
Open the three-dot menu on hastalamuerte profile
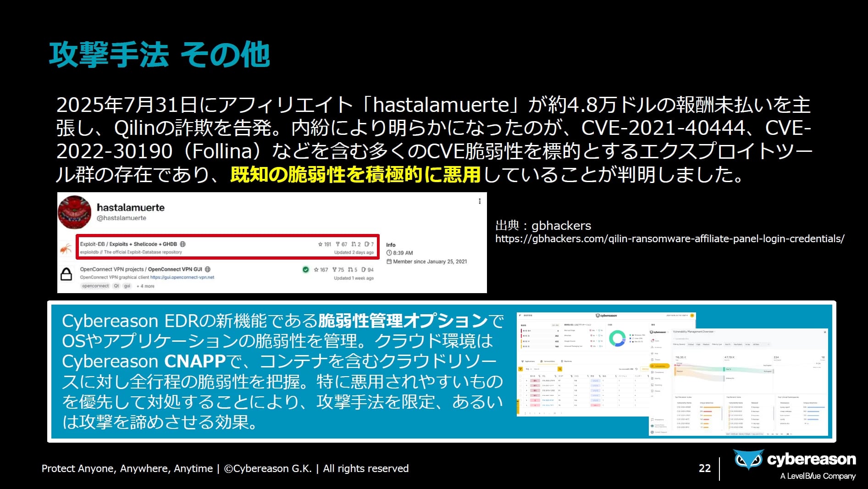click(x=480, y=201)
